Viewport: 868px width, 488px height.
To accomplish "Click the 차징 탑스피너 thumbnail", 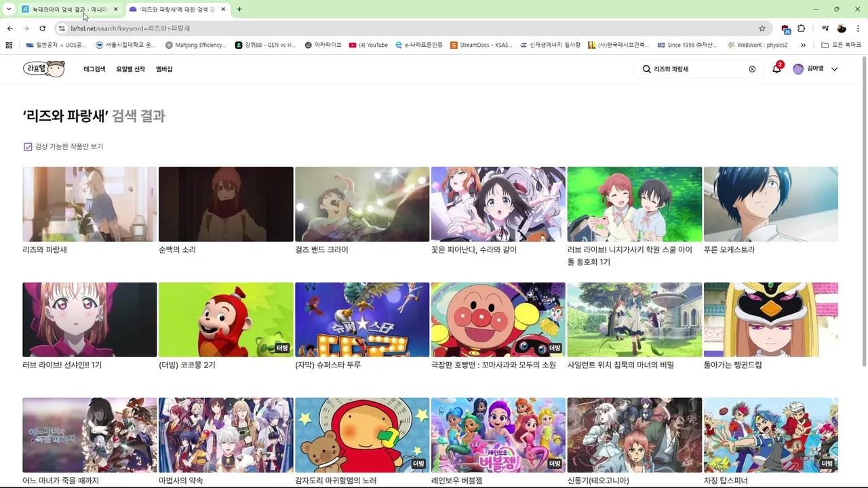I will tap(771, 435).
